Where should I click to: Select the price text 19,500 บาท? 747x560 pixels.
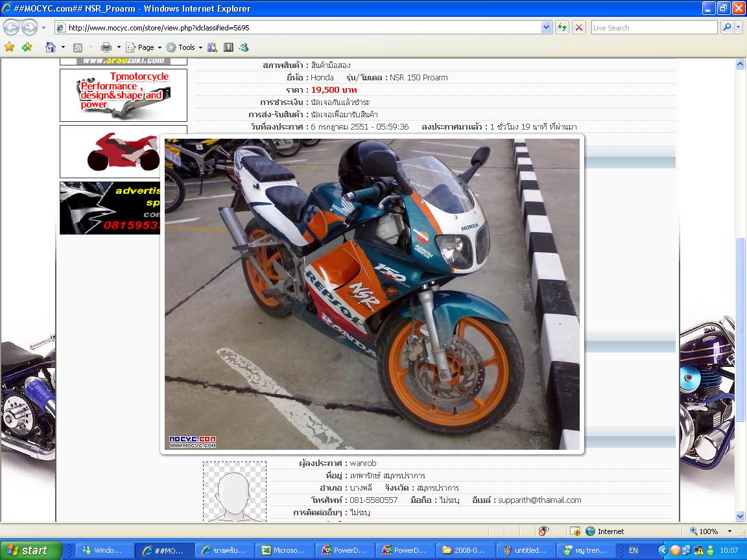click(334, 89)
